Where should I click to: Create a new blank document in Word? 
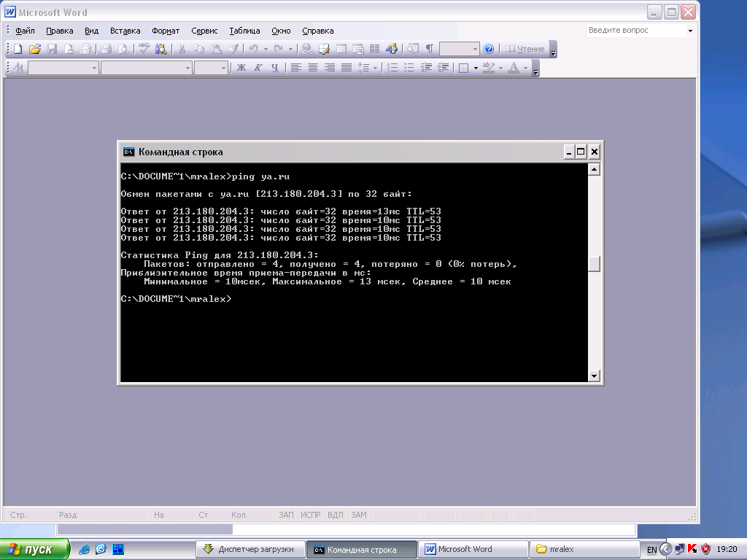(x=18, y=49)
